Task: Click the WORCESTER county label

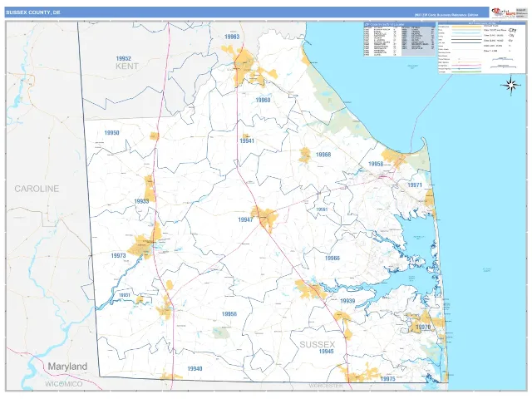Action: (326, 386)
